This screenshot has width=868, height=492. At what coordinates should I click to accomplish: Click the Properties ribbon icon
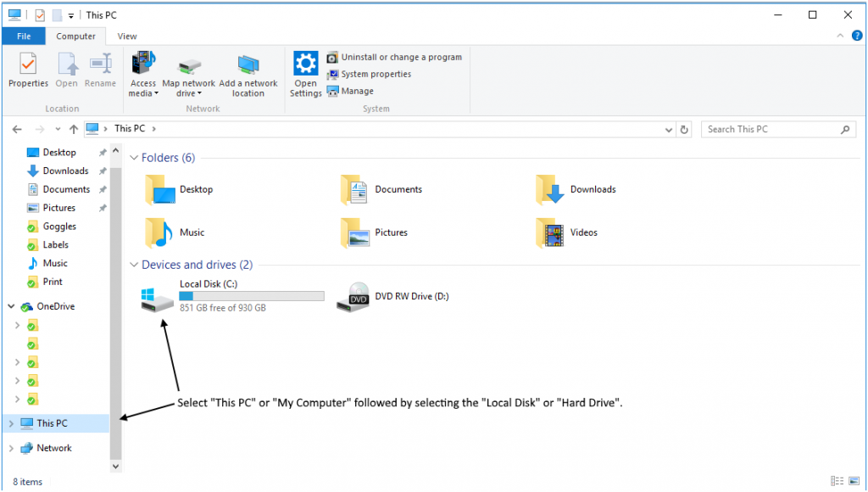pos(28,64)
